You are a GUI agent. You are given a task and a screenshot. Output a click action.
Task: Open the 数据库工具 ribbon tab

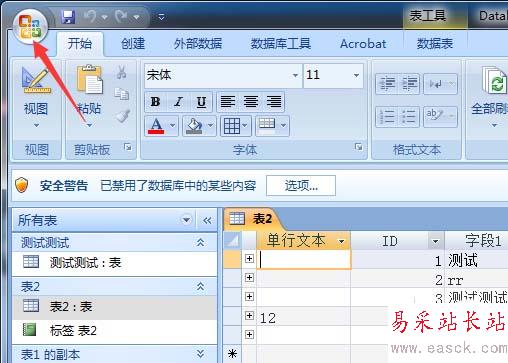pyautogui.click(x=281, y=44)
